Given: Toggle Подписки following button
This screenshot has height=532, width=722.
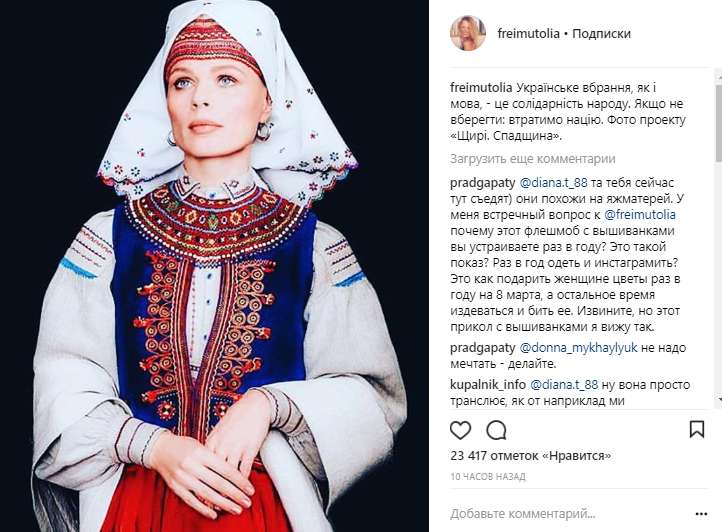Looking at the screenshot, I should click(601, 34).
